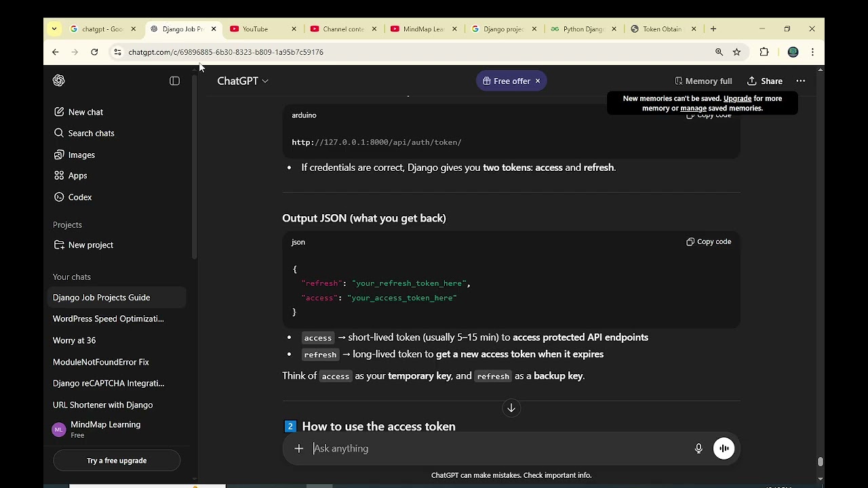The width and height of the screenshot is (868, 488).
Task: Click the sidebar scrollbar
Action: 195,166
